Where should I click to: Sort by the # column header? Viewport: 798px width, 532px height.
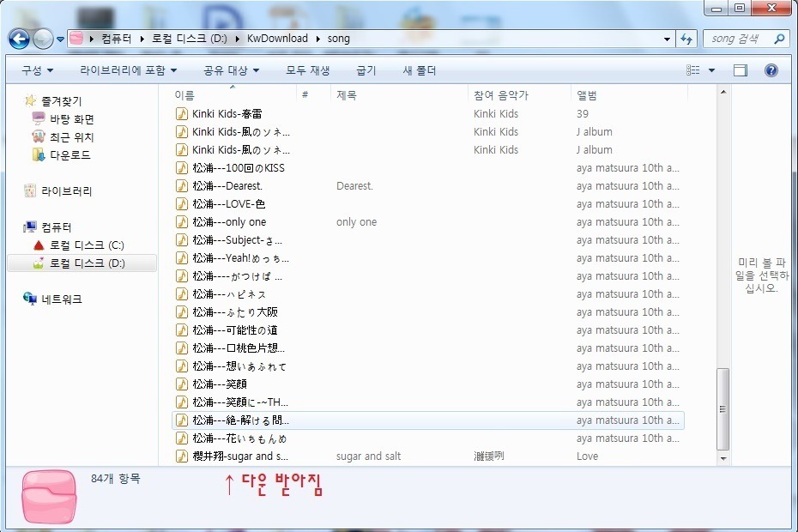click(x=305, y=95)
